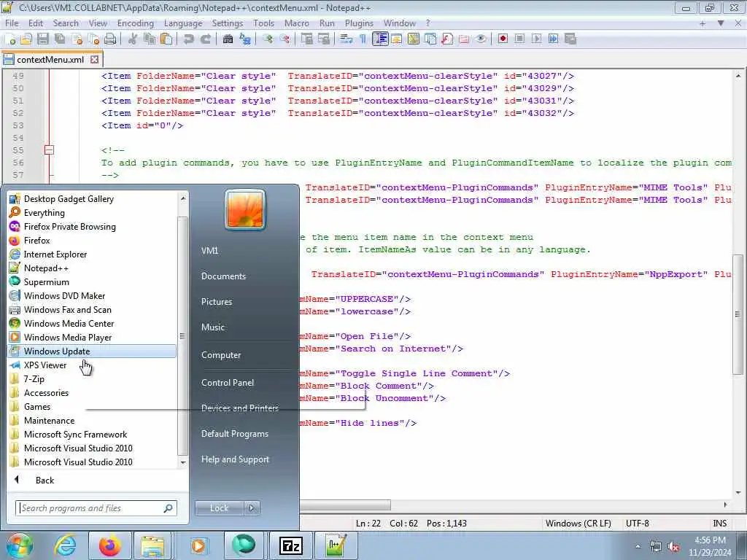Click the down arrow beside the menu bar
Image resolution: width=747 pixels, height=560 pixels.
pyautogui.click(x=721, y=23)
